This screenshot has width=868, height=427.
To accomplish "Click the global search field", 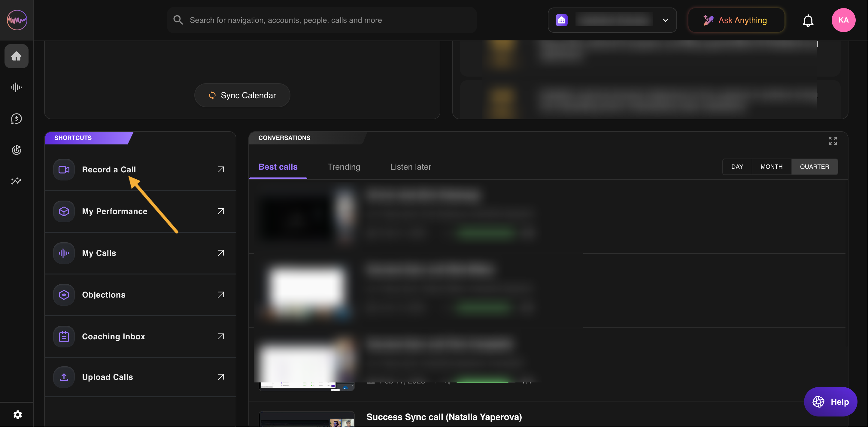I will pyautogui.click(x=322, y=20).
